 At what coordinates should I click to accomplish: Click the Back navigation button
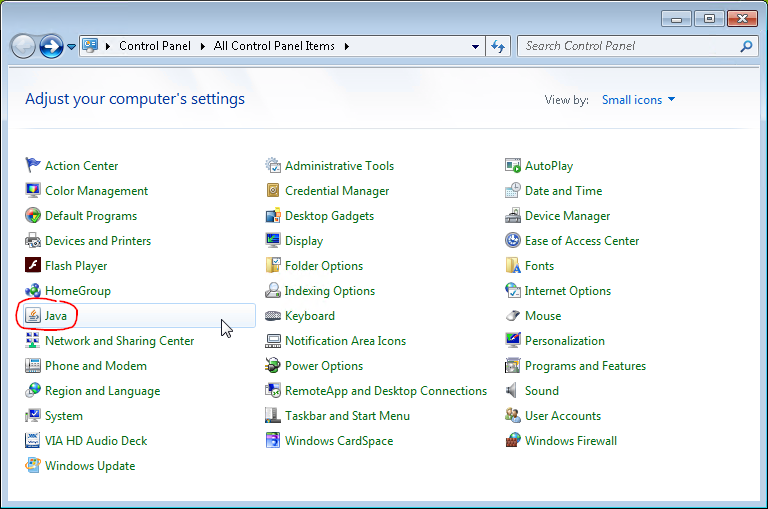(x=23, y=47)
